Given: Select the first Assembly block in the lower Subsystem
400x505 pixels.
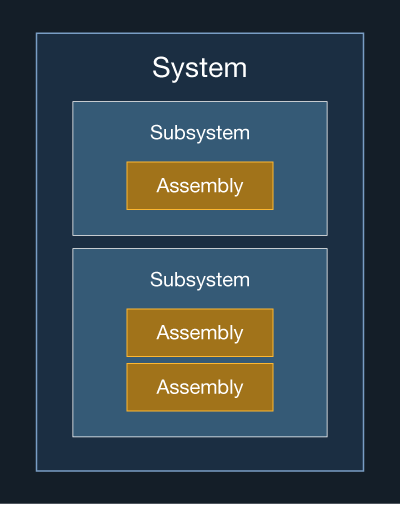Looking at the screenshot, I should 200,333.
